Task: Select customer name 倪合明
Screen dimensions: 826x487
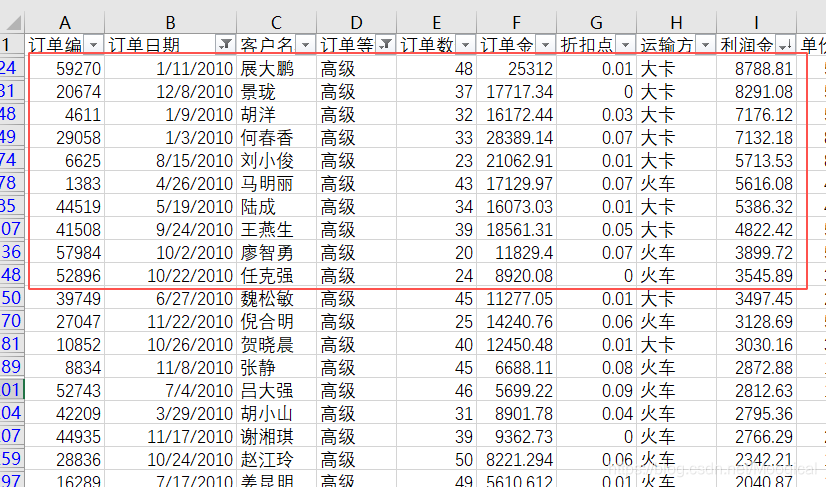Action: pos(267,322)
